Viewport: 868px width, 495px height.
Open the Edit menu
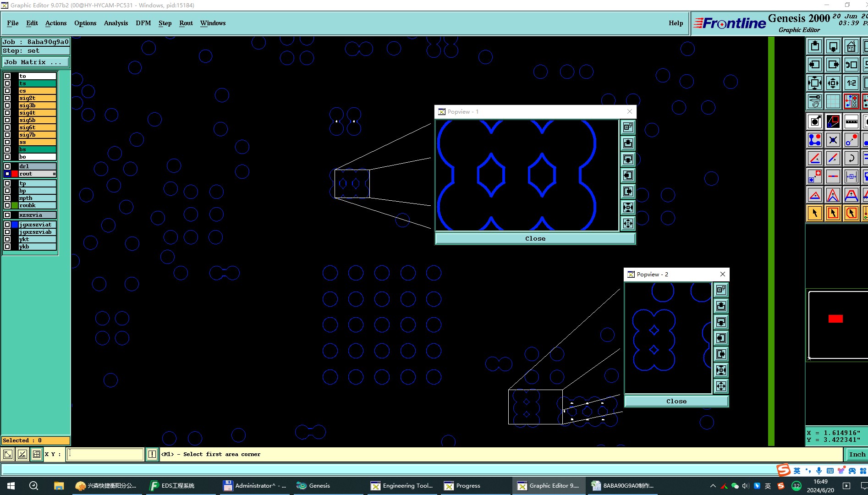tap(32, 23)
